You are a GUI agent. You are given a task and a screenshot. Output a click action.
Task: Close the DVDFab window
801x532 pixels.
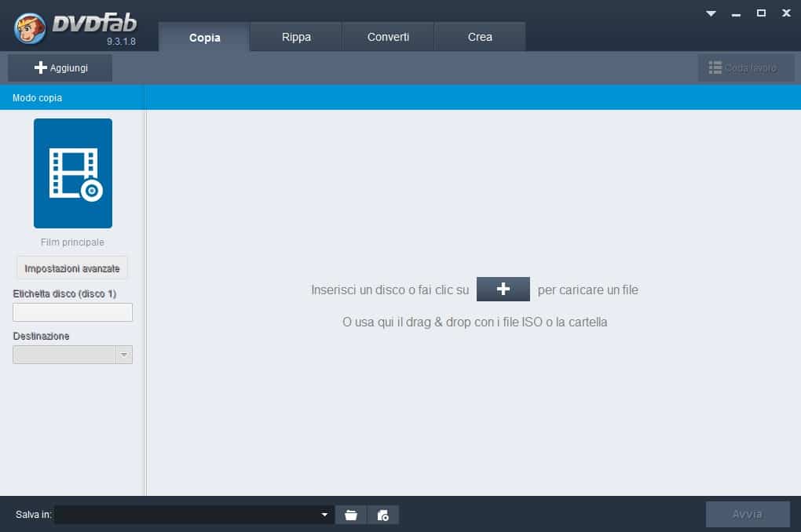pos(786,13)
